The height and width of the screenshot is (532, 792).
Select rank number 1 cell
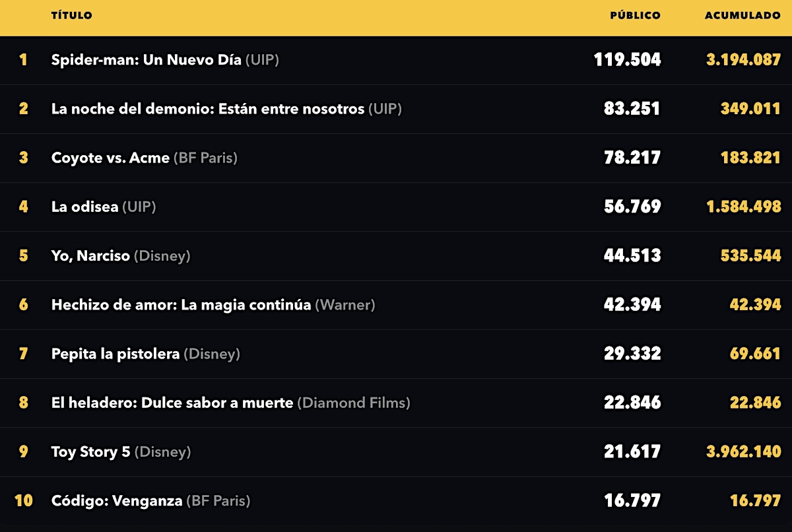coord(24,59)
